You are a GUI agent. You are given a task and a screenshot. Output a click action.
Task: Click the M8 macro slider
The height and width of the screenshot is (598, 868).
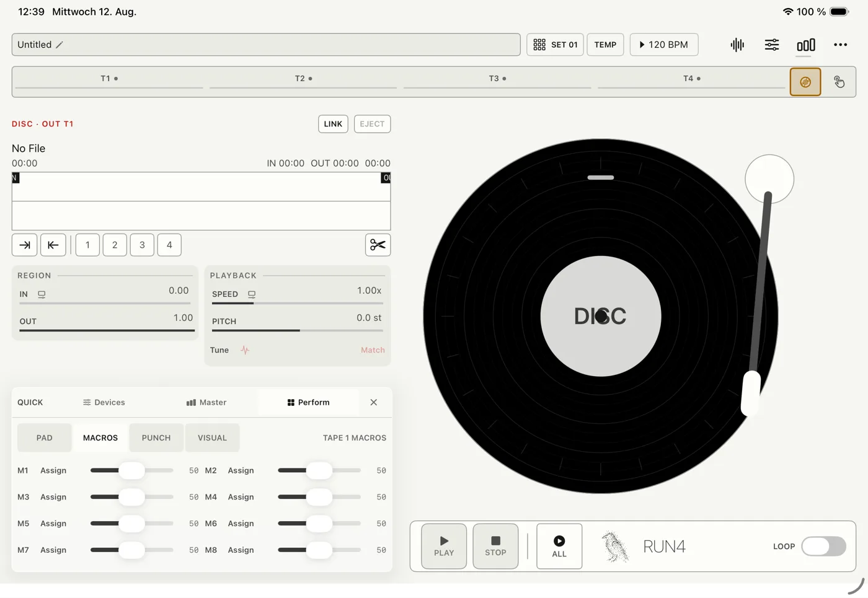pos(319,550)
